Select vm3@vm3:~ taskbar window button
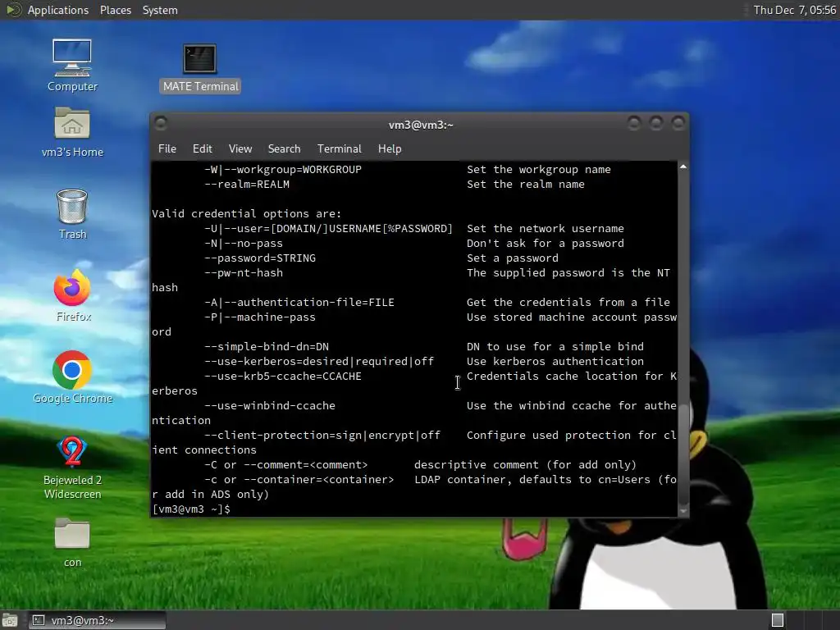The image size is (840, 630). pyautogui.click(x=97, y=620)
